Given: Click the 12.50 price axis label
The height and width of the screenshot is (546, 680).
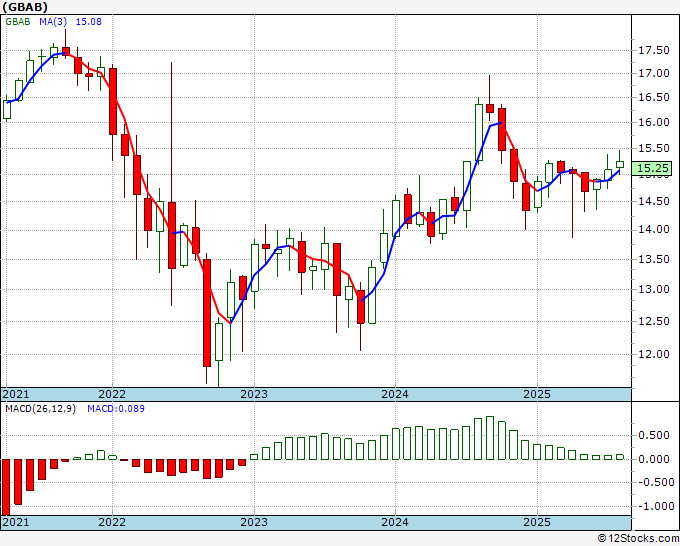Looking at the screenshot, I should 654,321.
